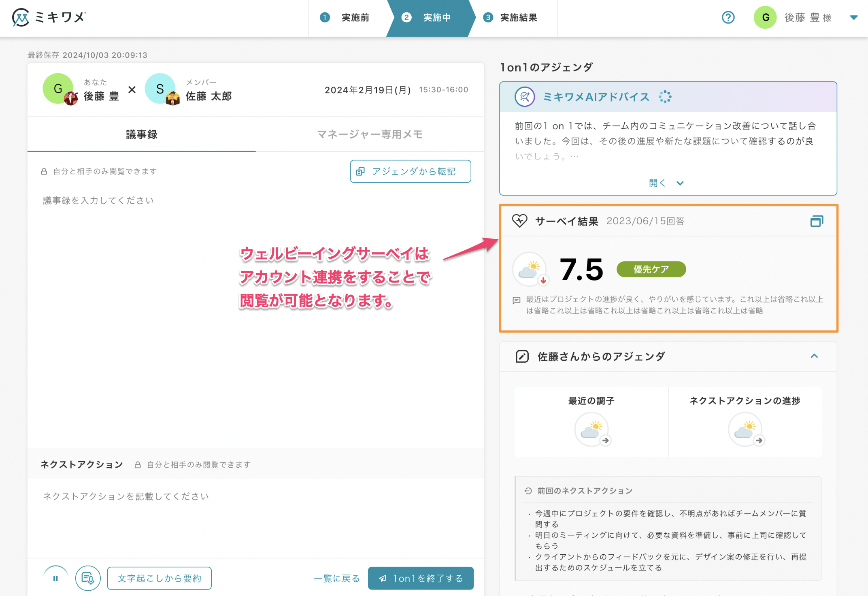Pause the recording

click(x=55, y=578)
